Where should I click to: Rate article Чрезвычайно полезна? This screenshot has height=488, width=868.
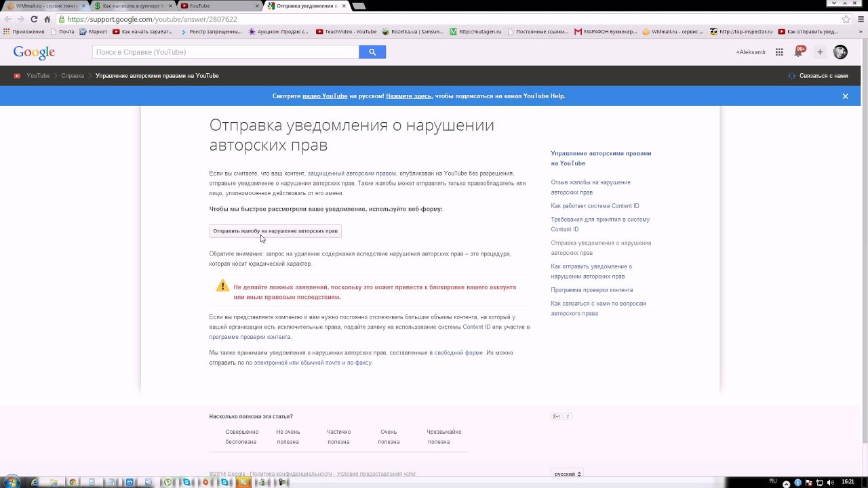[443, 437]
